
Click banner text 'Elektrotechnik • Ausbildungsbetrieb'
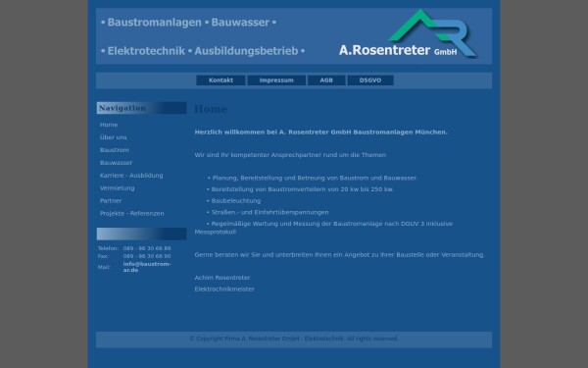click(x=203, y=51)
